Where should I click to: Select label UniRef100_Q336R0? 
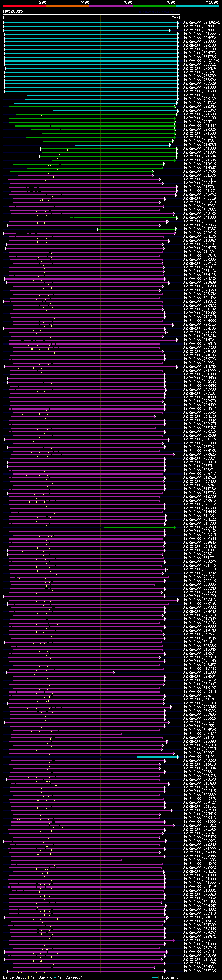pos(199,80)
